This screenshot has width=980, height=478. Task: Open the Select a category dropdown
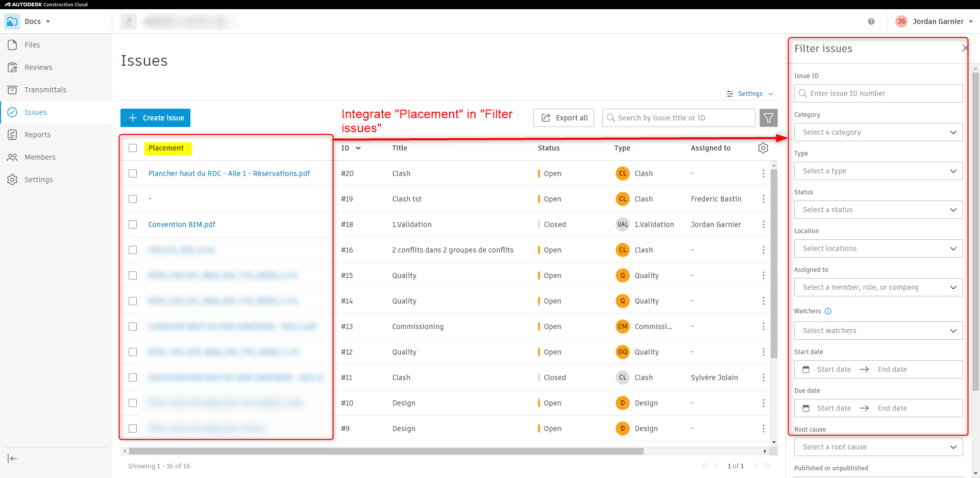click(878, 132)
